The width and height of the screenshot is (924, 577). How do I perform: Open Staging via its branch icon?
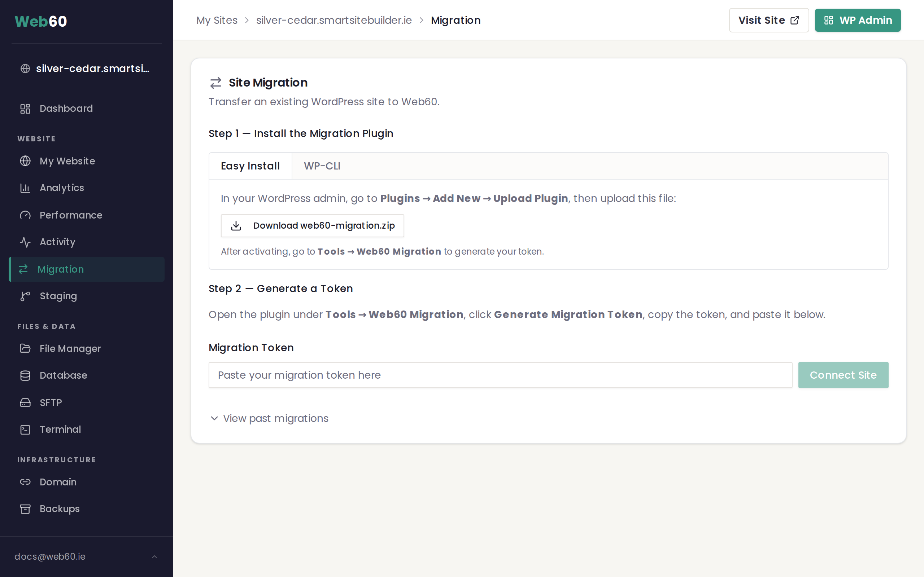[x=25, y=296]
